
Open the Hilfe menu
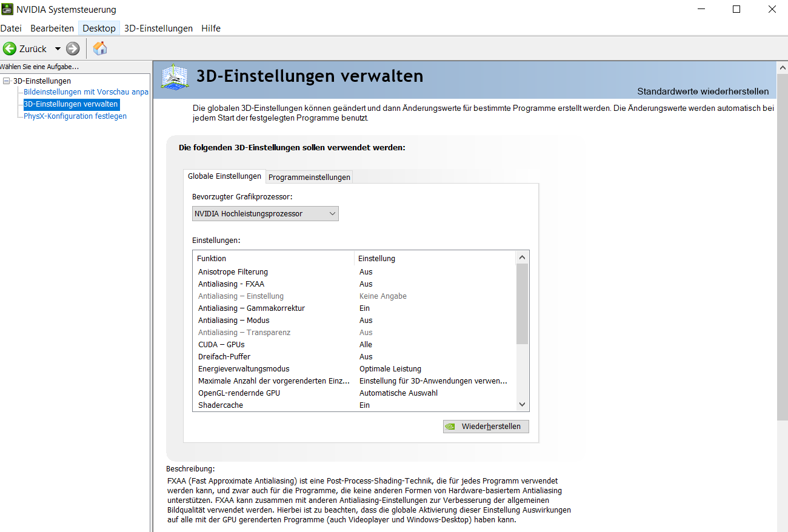point(211,28)
